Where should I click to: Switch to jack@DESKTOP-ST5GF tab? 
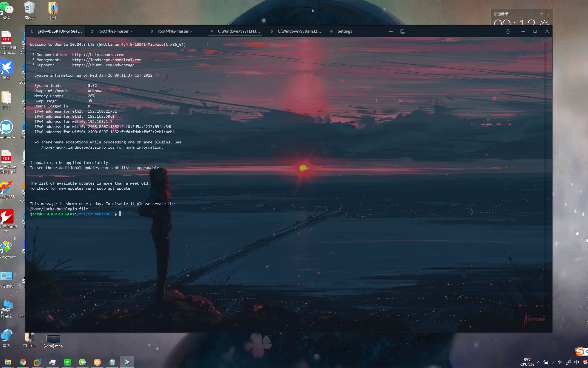[56, 31]
